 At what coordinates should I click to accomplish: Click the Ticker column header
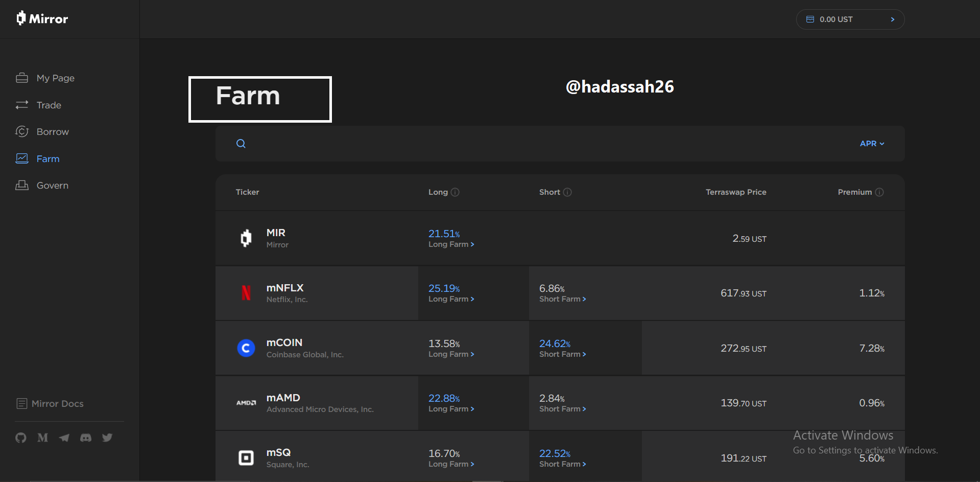(x=247, y=192)
